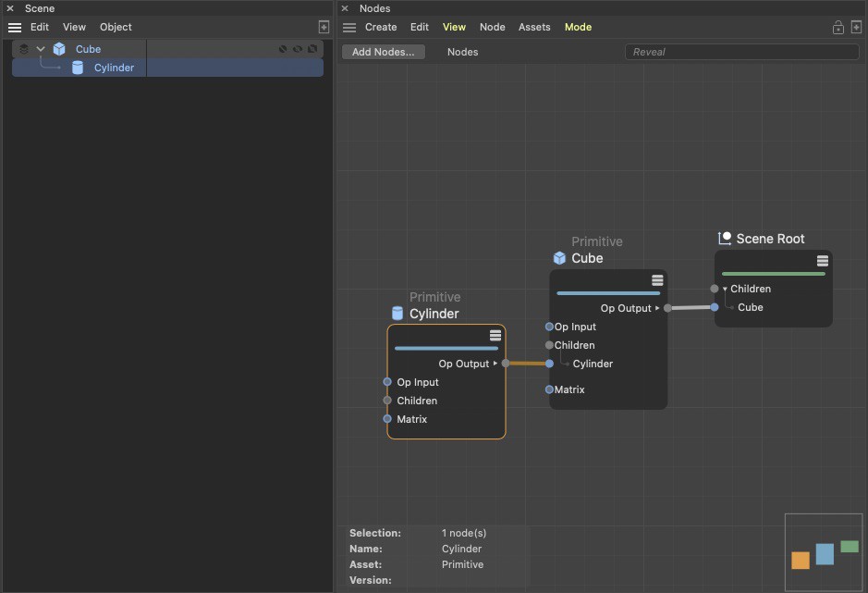Click the Cube node Matrix port
Viewport: 868px width, 593px height.
[549, 389]
